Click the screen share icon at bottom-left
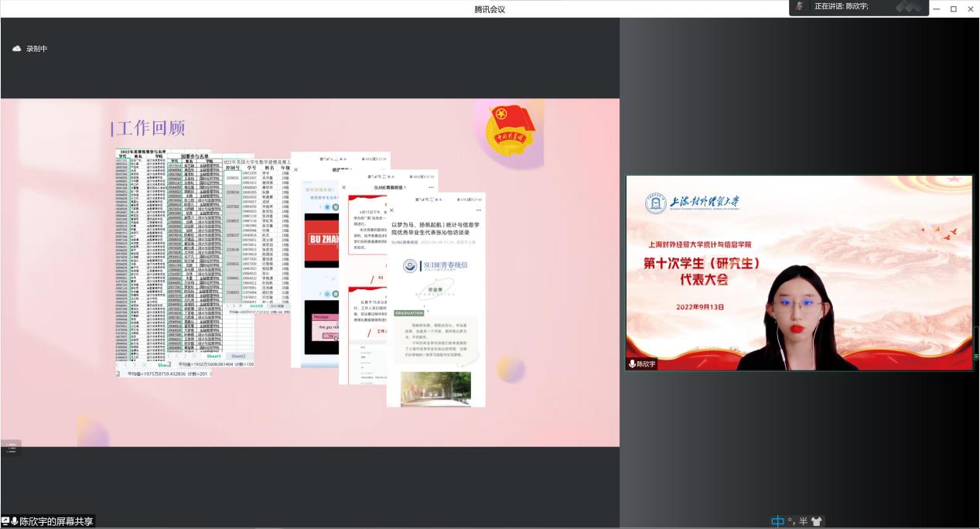 click(x=5, y=521)
